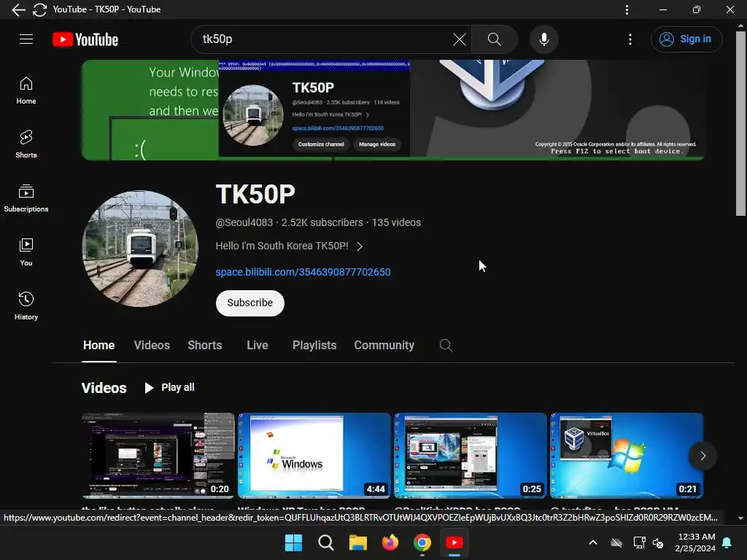
Task: Switch to the Live tab
Action: [258, 345]
